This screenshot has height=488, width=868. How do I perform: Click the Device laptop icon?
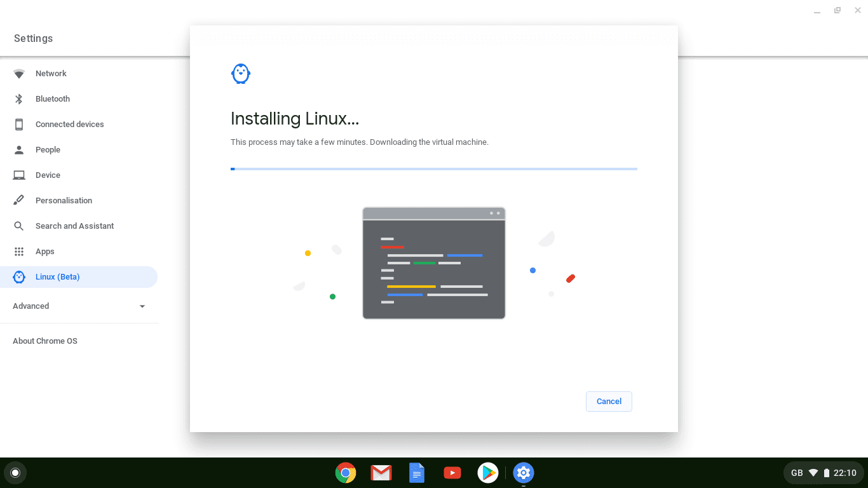coord(19,175)
